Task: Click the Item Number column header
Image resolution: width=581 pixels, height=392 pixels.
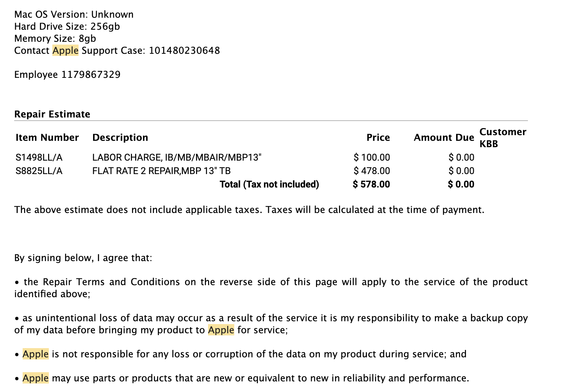Action: coord(47,138)
